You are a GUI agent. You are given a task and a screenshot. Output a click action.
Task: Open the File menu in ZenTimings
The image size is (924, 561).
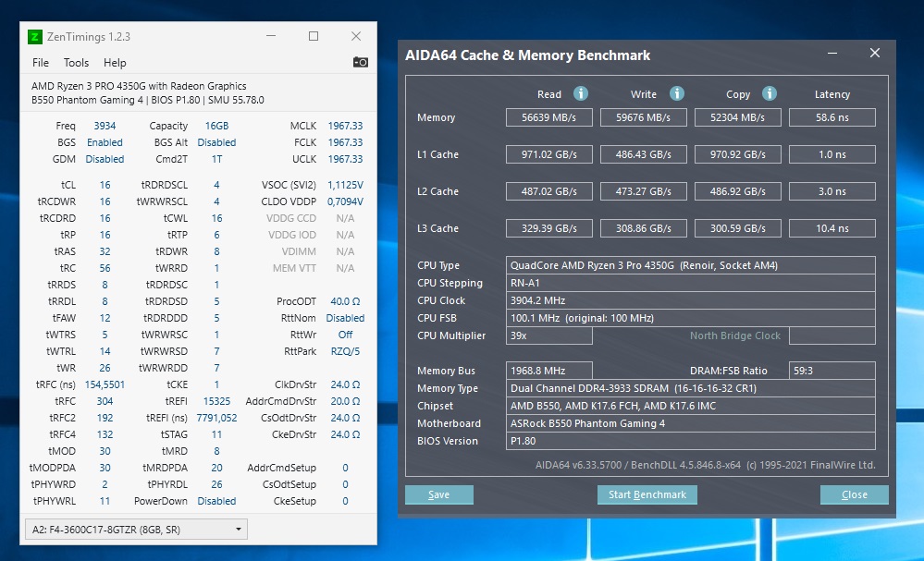pos(41,63)
